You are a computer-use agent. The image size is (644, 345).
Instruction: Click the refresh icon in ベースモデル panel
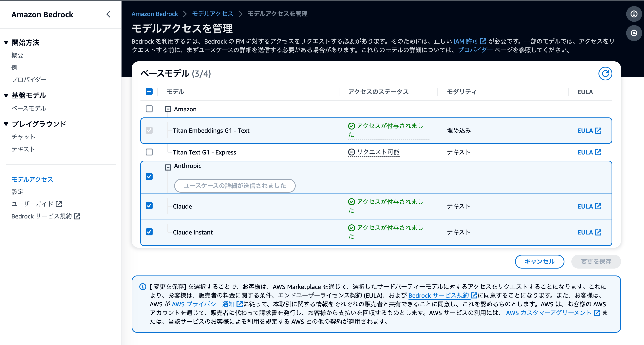(x=605, y=73)
